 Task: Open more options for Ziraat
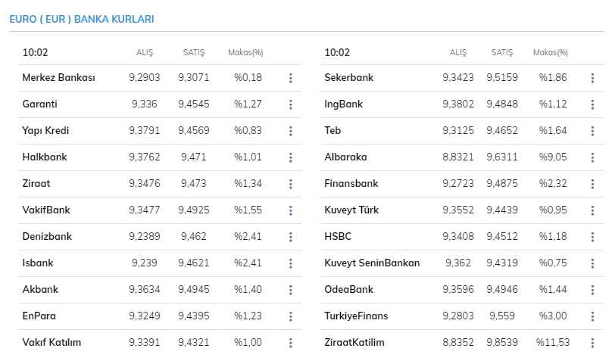(x=290, y=184)
